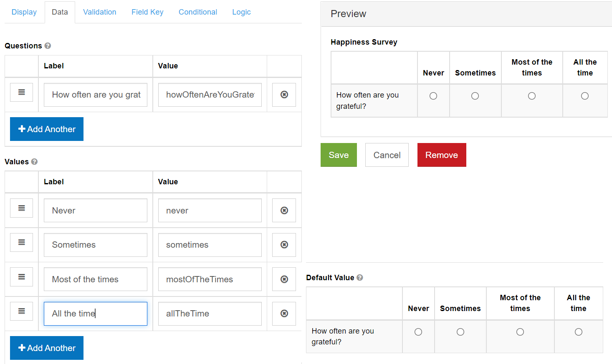This screenshot has width=612, height=364.
Task: Remove the All the time value row
Action: pyautogui.click(x=284, y=314)
